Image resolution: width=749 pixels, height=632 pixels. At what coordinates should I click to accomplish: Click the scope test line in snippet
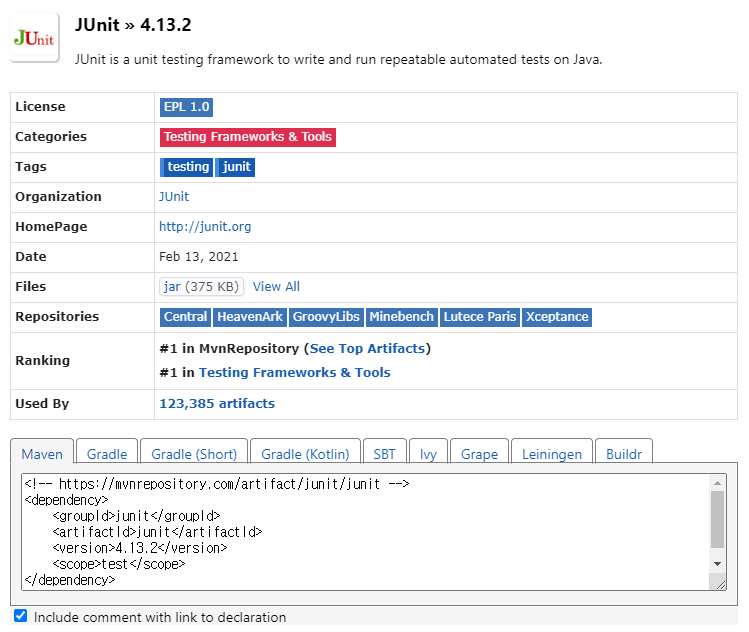119,564
